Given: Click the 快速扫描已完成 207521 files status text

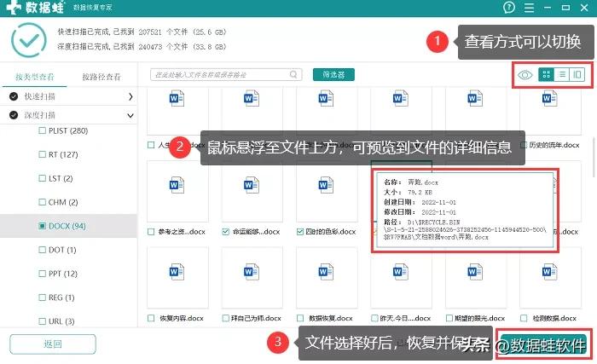Looking at the screenshot, I should pos(142,32).
